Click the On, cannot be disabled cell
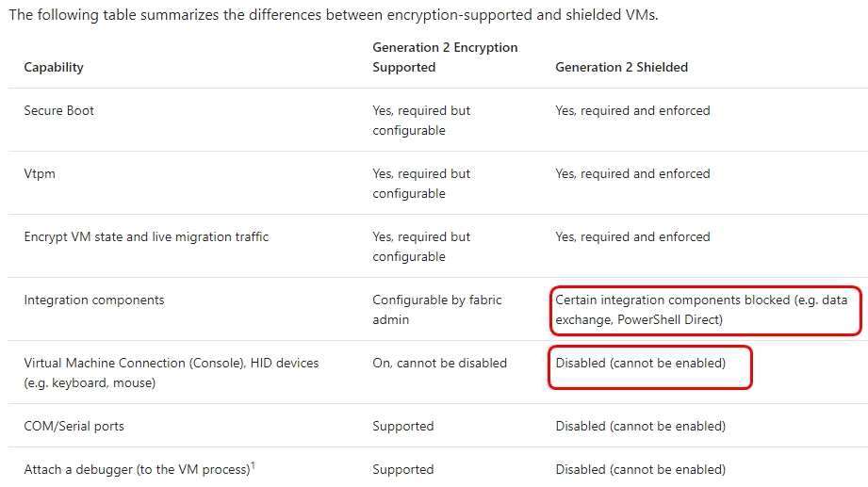 coord(439,363)
